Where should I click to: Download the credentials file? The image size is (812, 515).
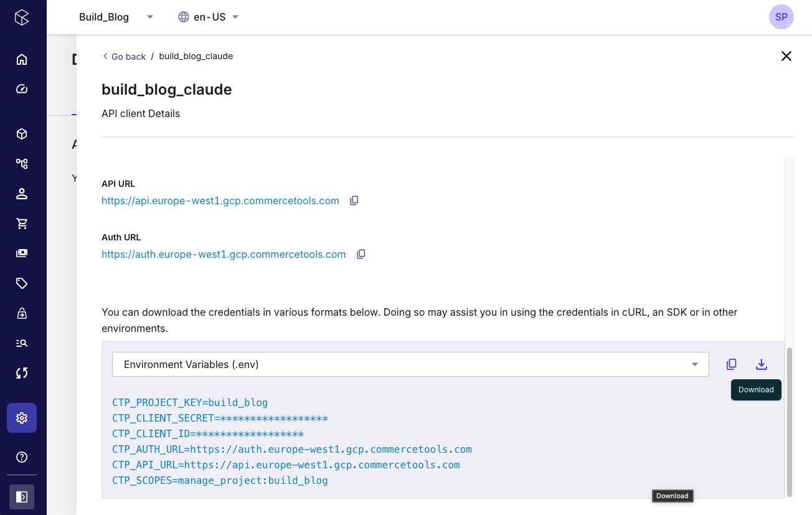762,364
